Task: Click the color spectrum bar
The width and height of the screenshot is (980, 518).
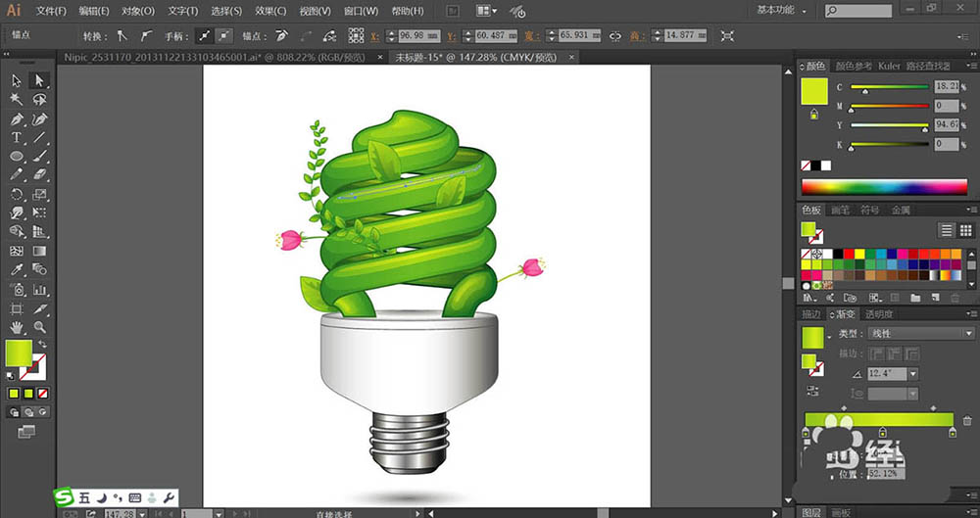Action: [x=884, y=187]
